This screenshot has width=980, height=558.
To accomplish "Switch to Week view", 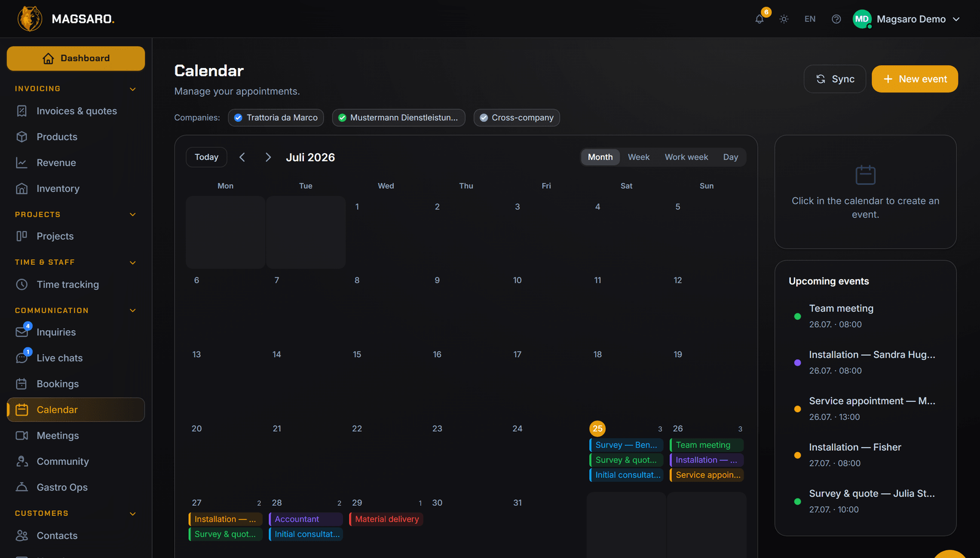I will click(x=639, y=157).
